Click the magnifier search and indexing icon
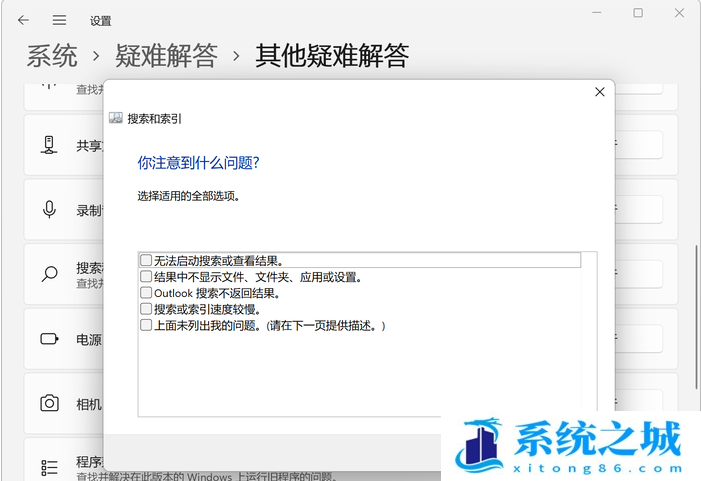The width and height of the screenshot is (701, 481). pos(49,274)
